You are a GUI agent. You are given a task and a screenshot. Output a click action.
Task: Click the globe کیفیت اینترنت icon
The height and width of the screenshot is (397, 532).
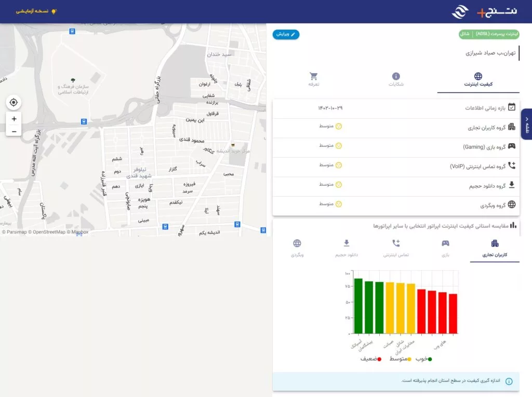click(x=478, y=76)
